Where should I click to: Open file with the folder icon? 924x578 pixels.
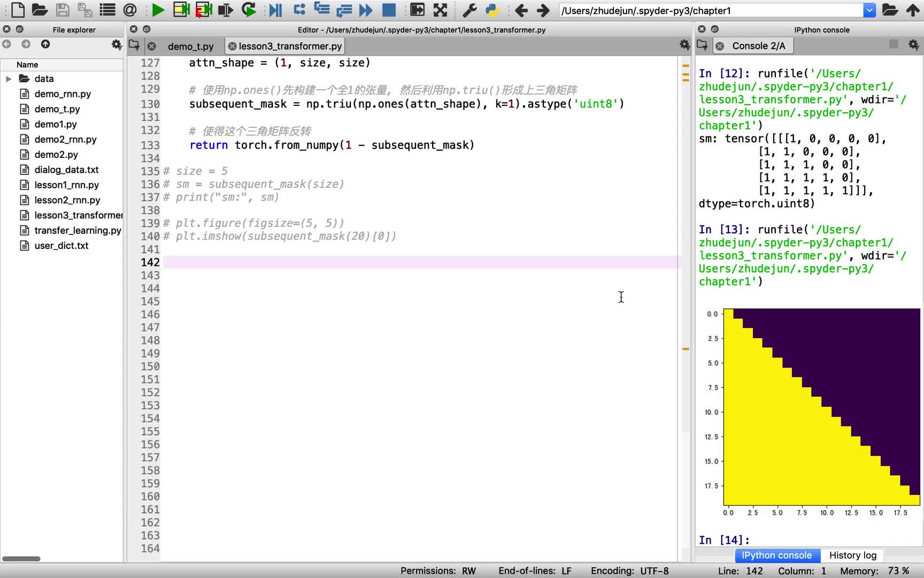40,10
